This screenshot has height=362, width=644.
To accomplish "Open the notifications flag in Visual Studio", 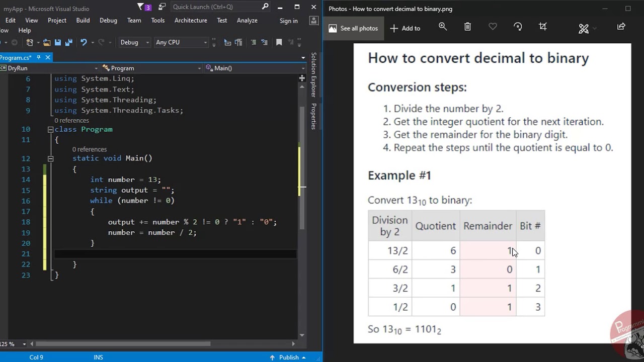I will [140, 7].
